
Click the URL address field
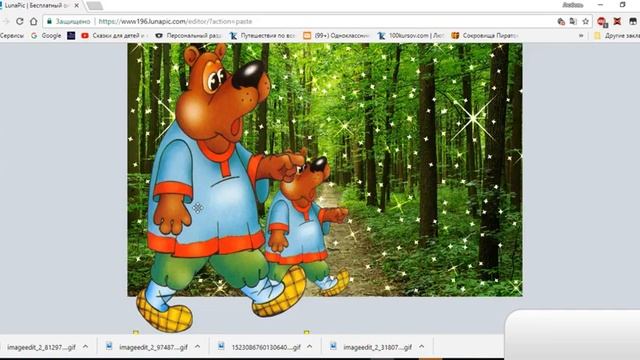coord(318,21)
